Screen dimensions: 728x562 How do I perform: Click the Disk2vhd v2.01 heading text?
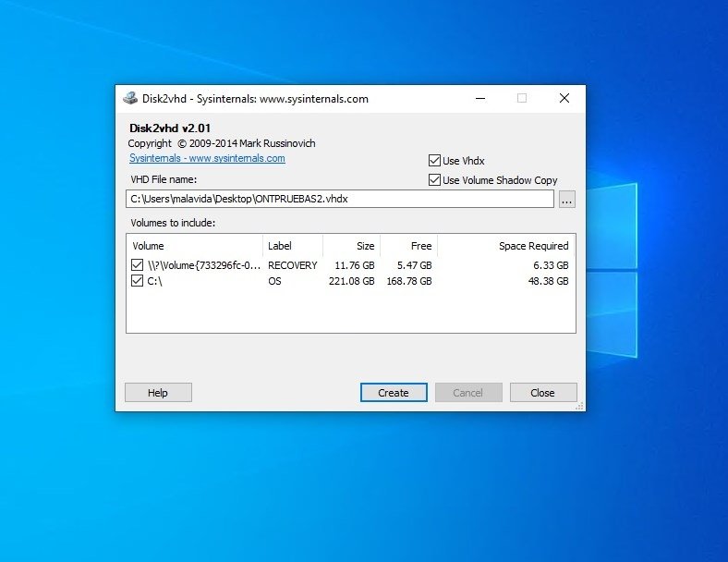(x=169, y=128)
